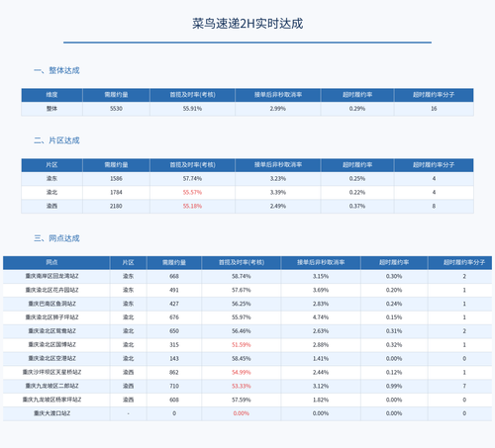The width and height of the screenshot is (495, 448).
Task: Click 渝西 in the 片区达成 table
Action: pos(51,206)
